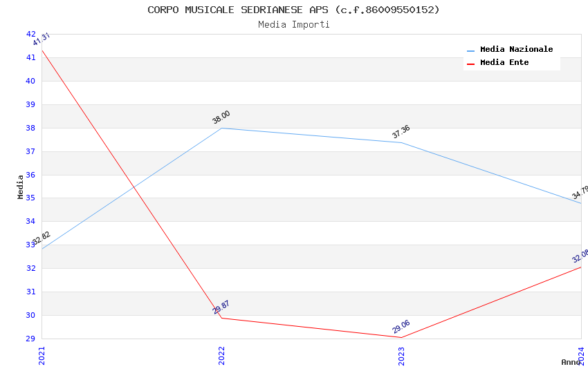The height and width of the screenshot is (380, 588).
Task: Click the 32.82 data point label
Action: (x=42, y=239)
